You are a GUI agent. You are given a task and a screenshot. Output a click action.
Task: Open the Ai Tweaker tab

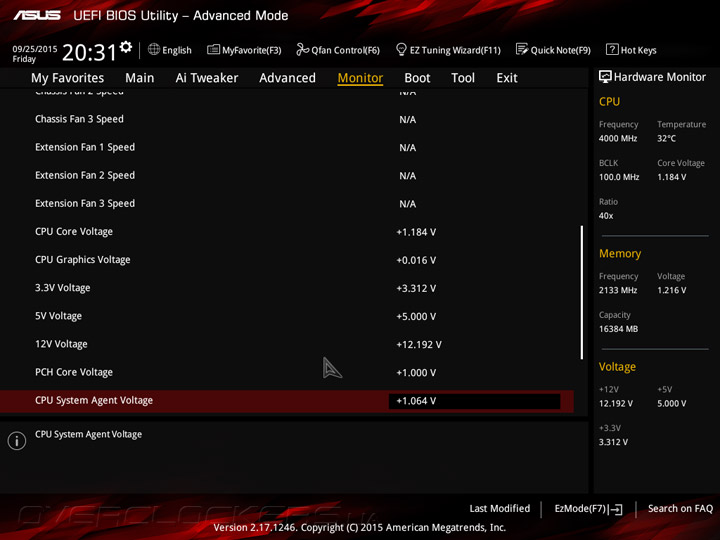point(207,78)
